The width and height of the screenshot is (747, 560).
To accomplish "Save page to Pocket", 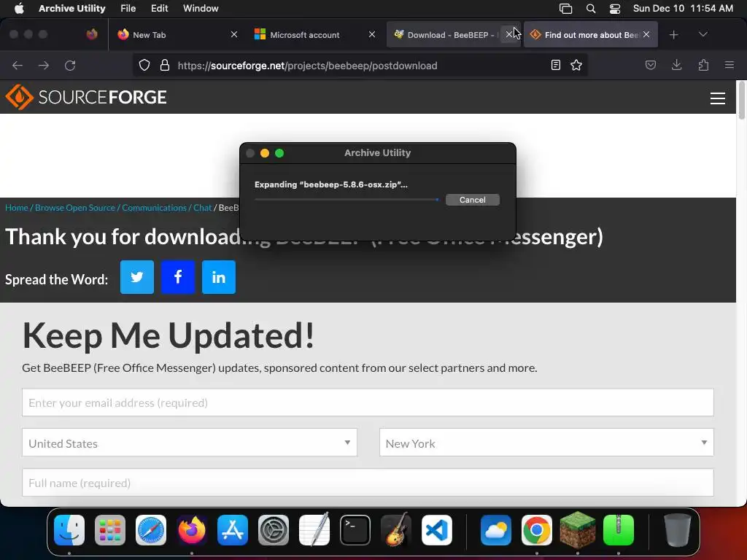I will (650, 65).
